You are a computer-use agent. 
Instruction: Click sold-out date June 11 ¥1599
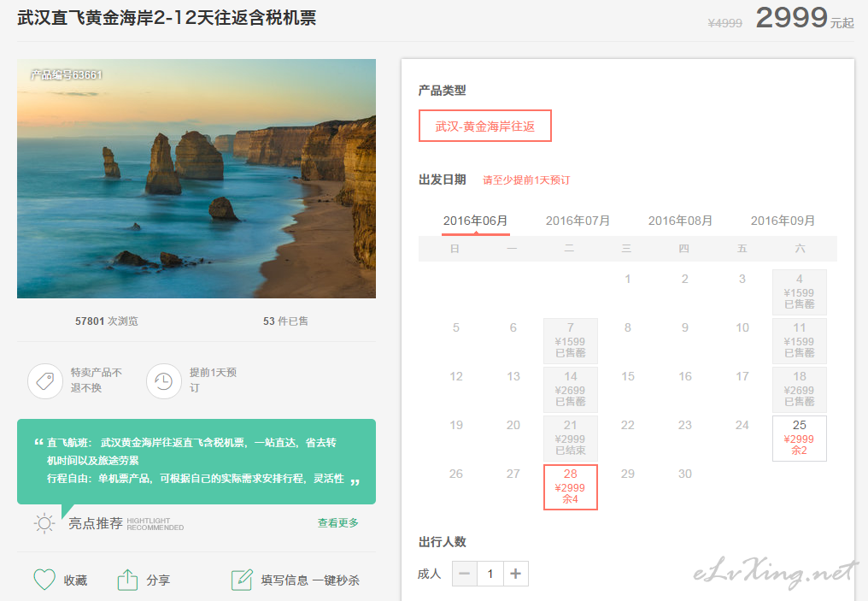(800, 340)
